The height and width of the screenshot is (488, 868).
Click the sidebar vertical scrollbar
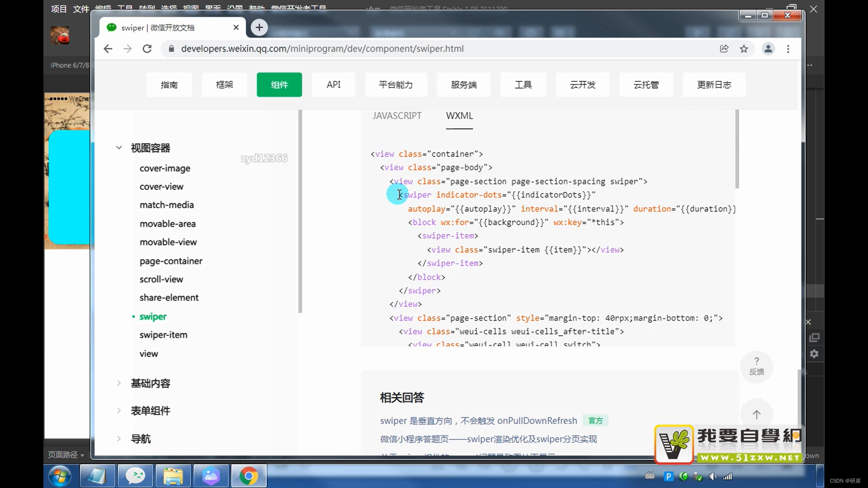point(300,211)
